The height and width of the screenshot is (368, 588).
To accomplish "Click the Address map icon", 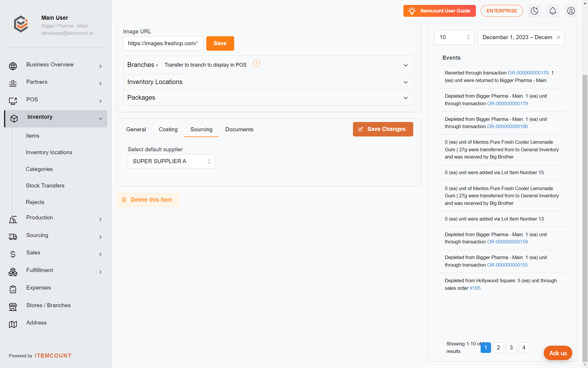I will (x=13, y=324).
